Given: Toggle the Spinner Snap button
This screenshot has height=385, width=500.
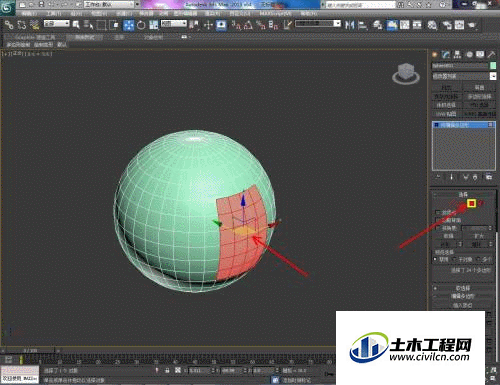Looking at the screenshot, I should click(273, 25).
